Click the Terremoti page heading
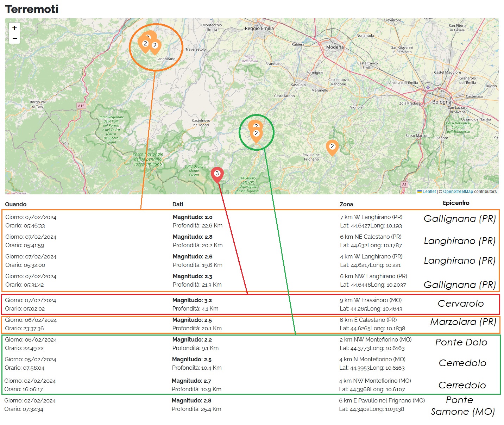504x425 pixels. tap(32, 9)
